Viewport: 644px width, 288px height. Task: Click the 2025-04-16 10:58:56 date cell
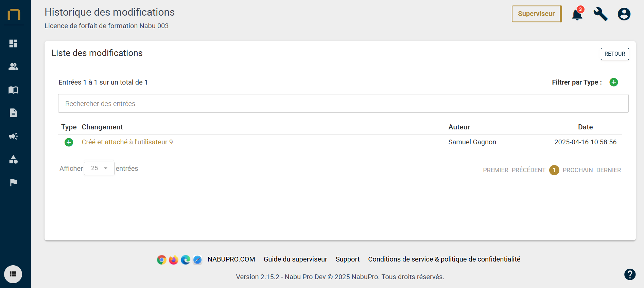click(585, 142)
